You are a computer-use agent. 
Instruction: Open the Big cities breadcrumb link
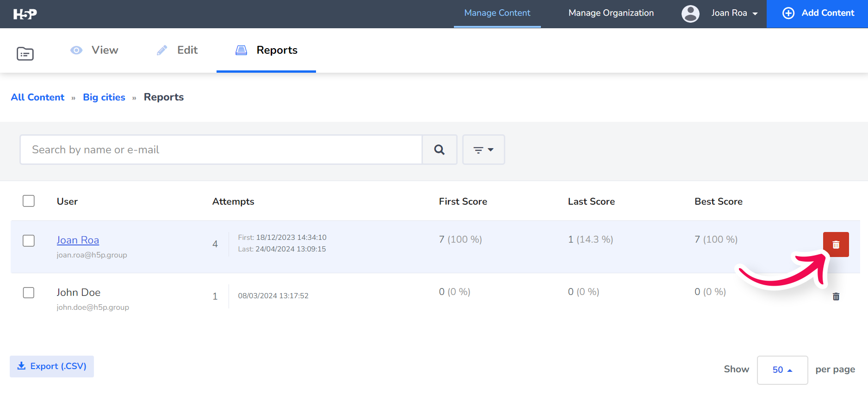click(104, 97)
